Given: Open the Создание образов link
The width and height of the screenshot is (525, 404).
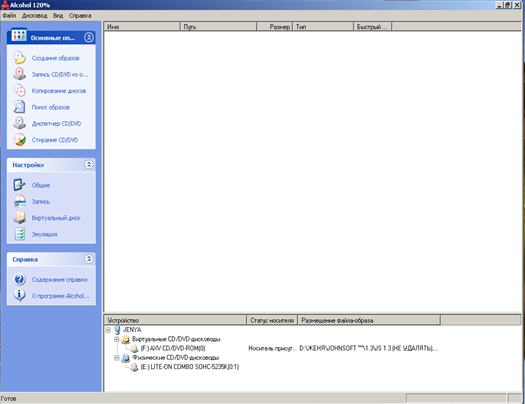Looking at the screenshot, I should 56,58.
